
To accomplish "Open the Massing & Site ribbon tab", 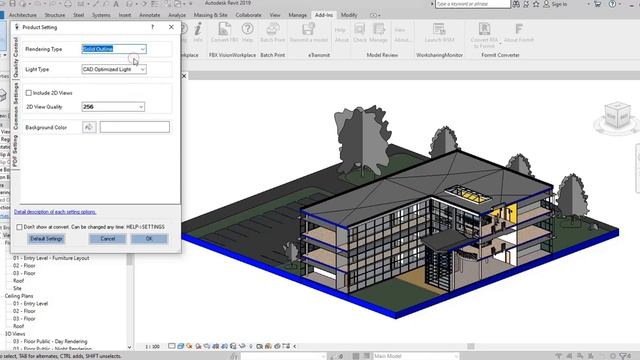I will [x=211, y=15].
